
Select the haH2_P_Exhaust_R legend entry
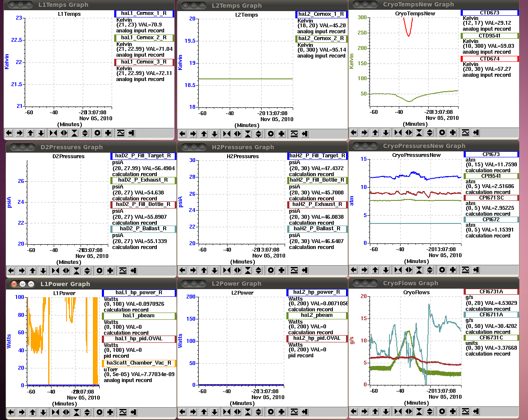point(317,205)
